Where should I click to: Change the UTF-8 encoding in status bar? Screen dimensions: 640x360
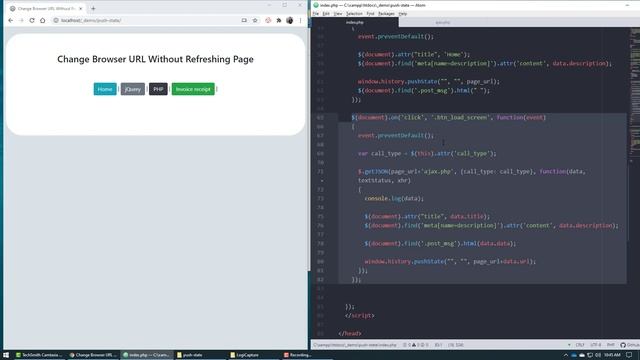click(x=596, y=345)
